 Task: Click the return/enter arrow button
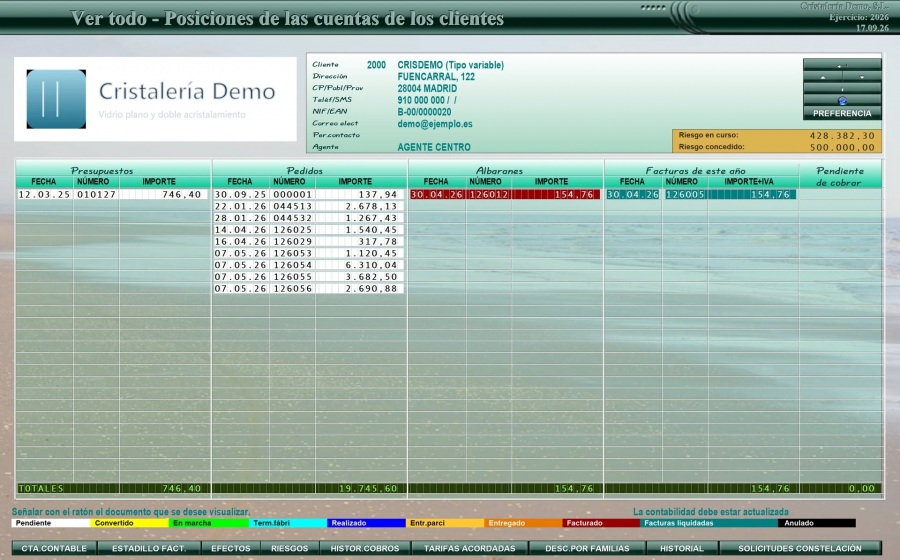842,64
